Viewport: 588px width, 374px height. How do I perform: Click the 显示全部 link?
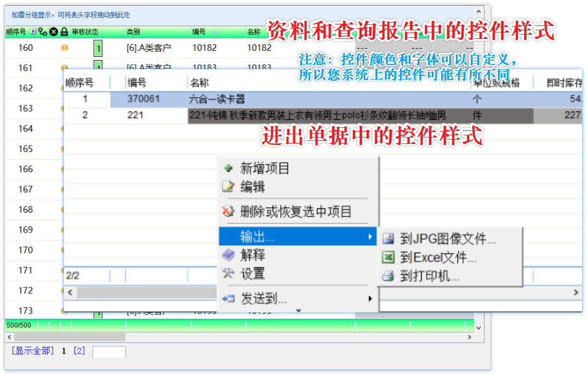(x=33, y=351)
